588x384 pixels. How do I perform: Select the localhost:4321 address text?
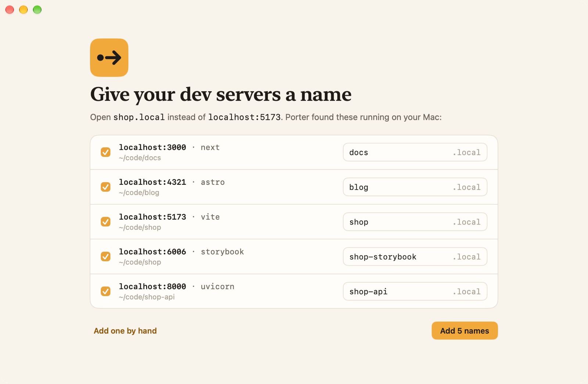click(x=153, y=182)
